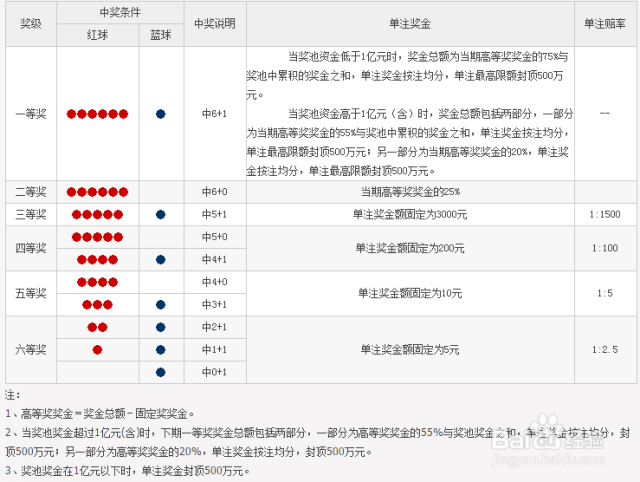Screen dimensions: 640x482
Task: Click the 单注赔率 column header
Action: click(604, 24)
